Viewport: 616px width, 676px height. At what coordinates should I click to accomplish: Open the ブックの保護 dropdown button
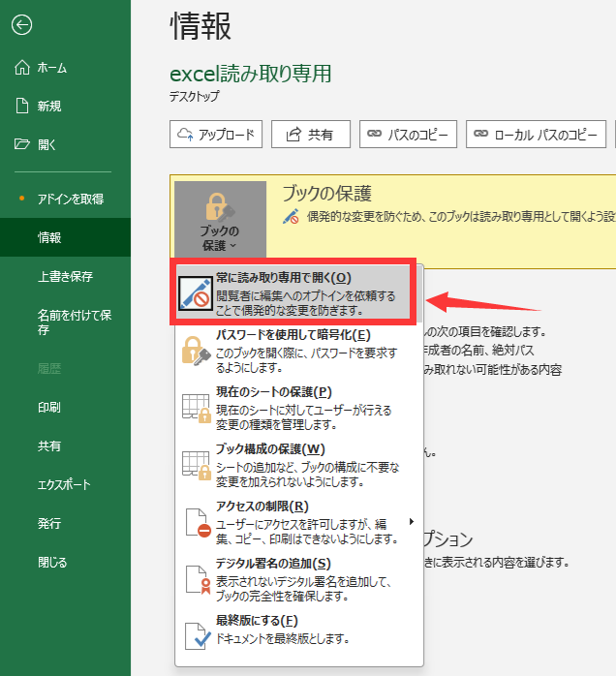coord(220,219)
